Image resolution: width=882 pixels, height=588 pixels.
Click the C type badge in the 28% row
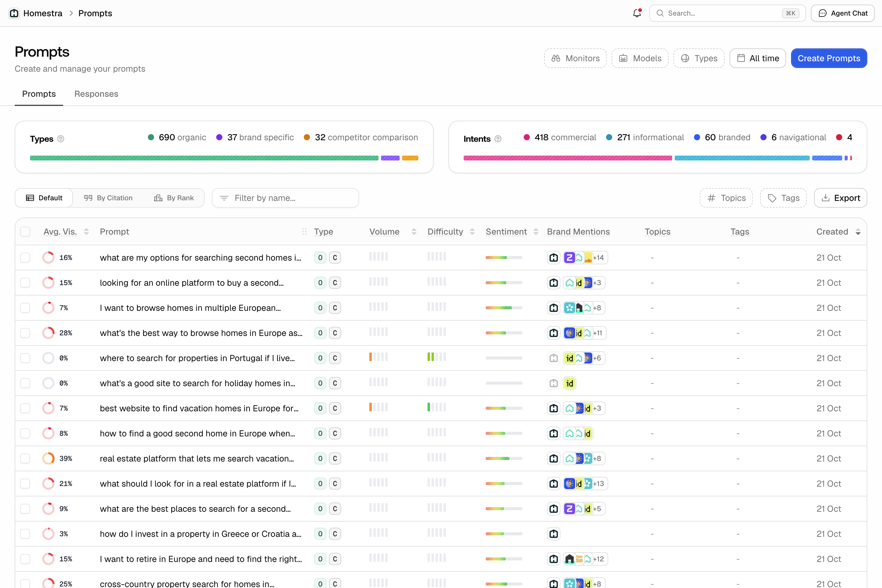(x=335, y=333)
